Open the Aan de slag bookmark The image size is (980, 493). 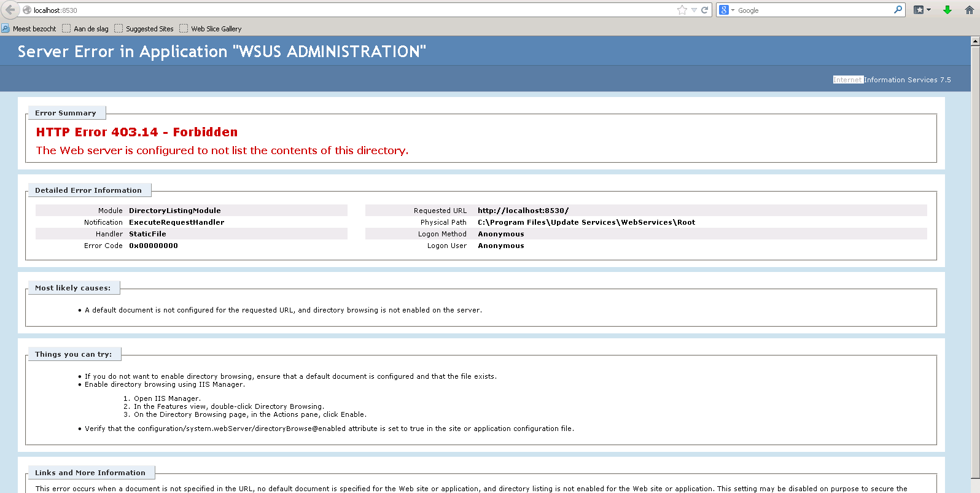tap(85, 29)
